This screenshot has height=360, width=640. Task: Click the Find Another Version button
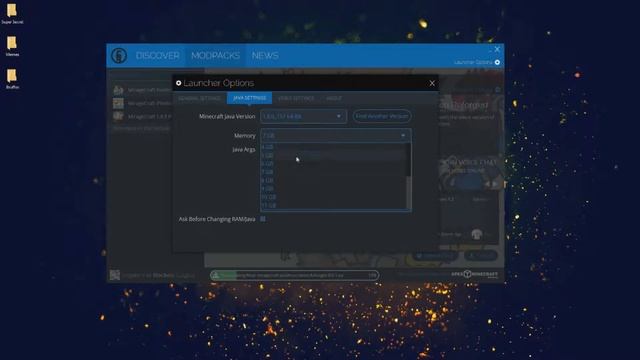(382, 116)
